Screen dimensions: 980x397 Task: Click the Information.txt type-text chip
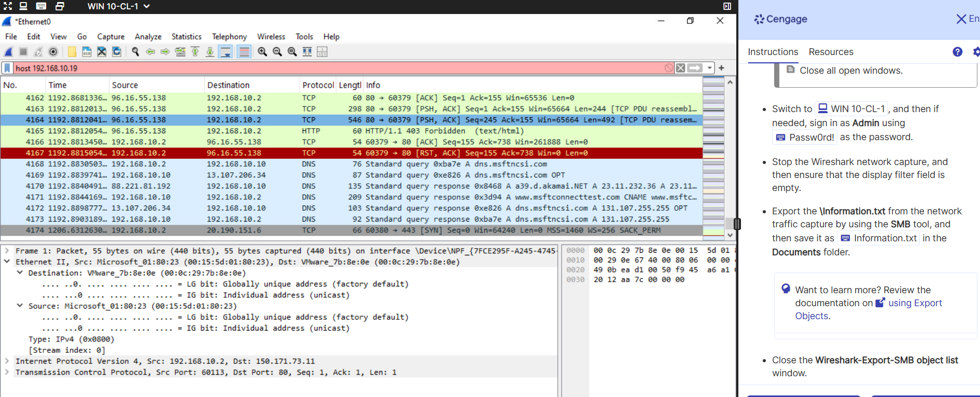pyautogui.click(x=878, y=238)
